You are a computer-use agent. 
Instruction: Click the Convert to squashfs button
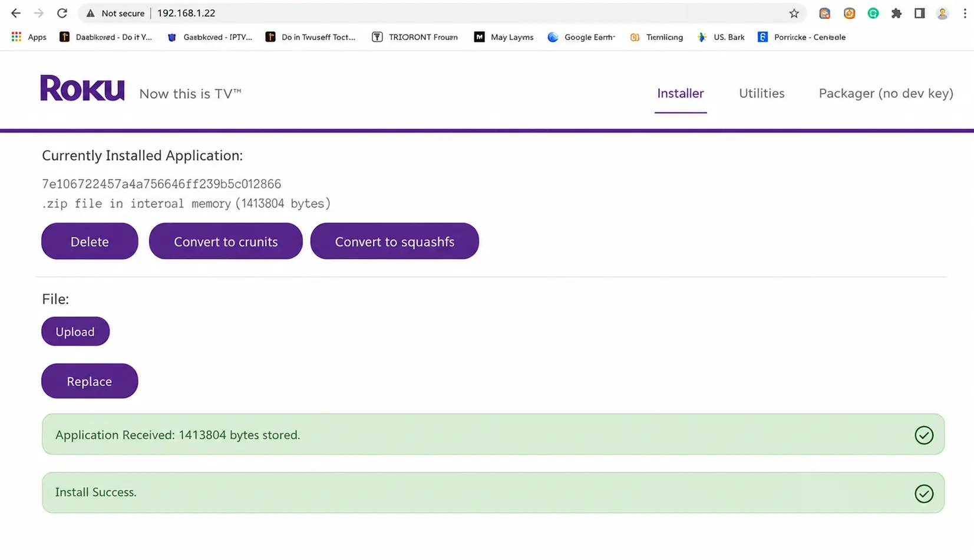click(395, 241)
